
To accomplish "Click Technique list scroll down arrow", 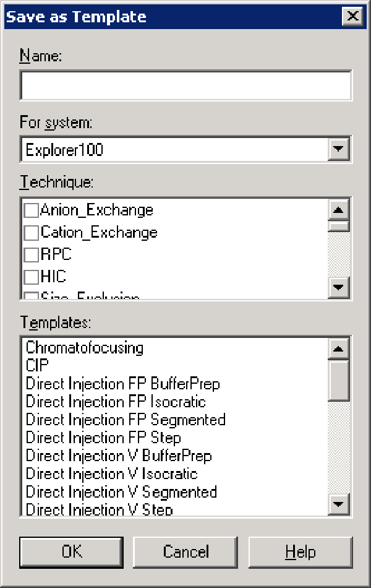I will (x=338, y=287).
